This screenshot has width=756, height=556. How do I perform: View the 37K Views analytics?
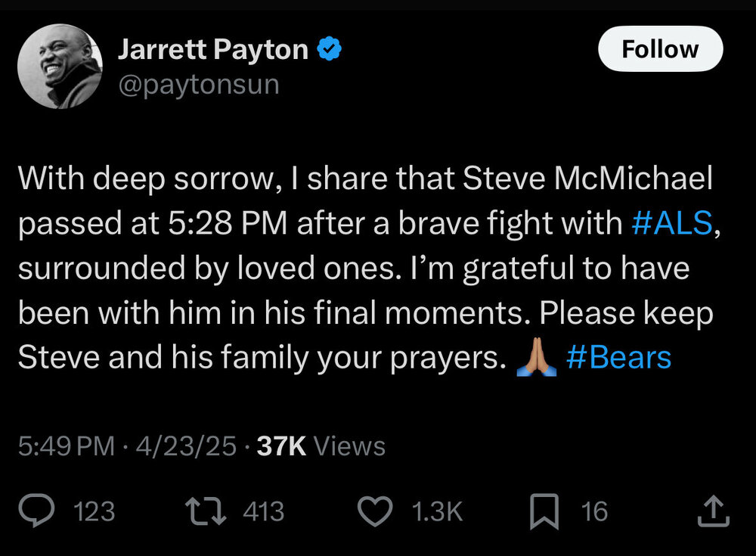321,447
